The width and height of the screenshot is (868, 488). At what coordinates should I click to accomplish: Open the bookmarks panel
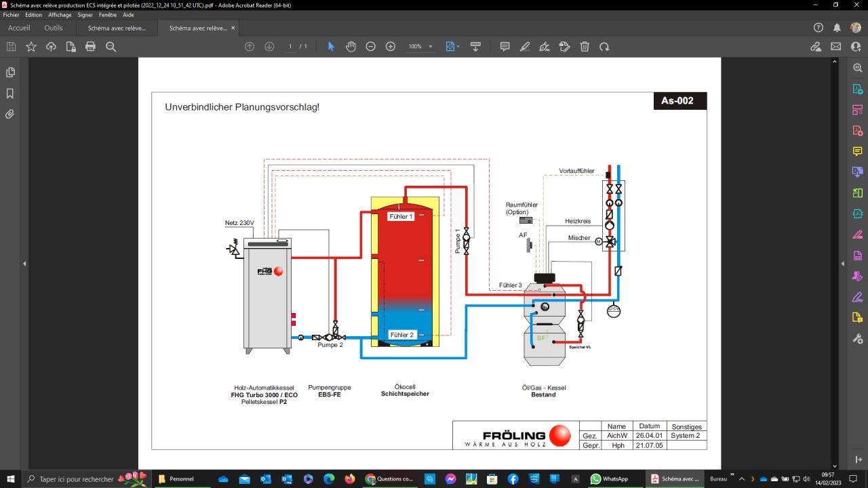(10, 94)
